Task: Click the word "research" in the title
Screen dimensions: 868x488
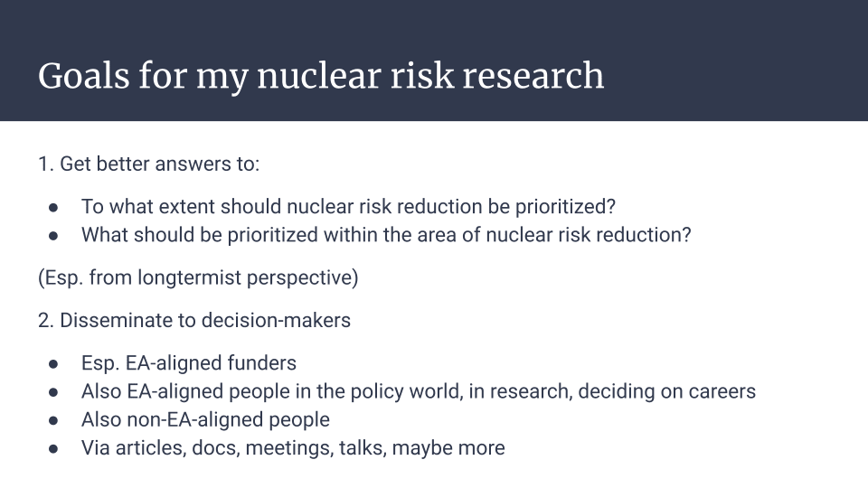Action: point(533,76)
